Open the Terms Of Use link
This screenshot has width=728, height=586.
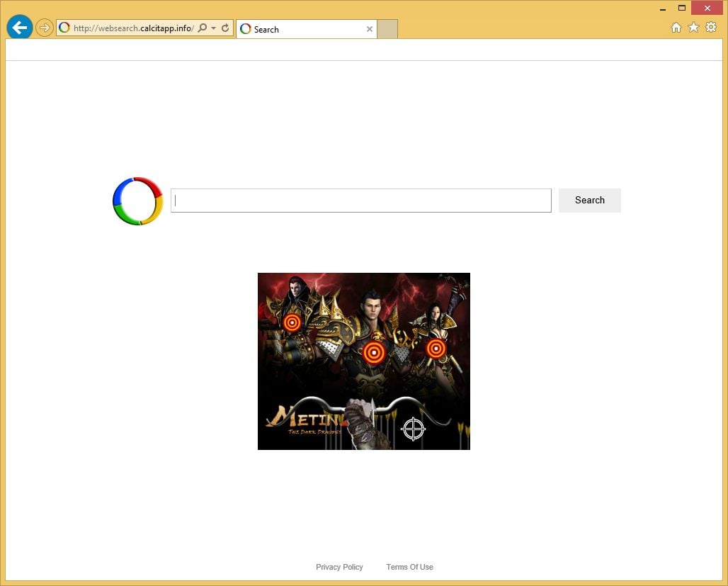point(409,566)
